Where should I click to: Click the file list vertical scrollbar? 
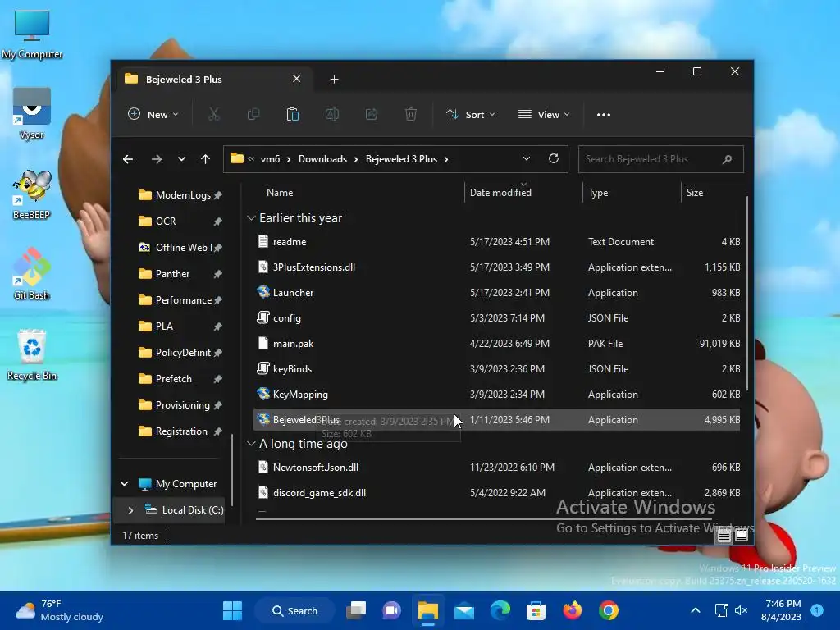746,294
